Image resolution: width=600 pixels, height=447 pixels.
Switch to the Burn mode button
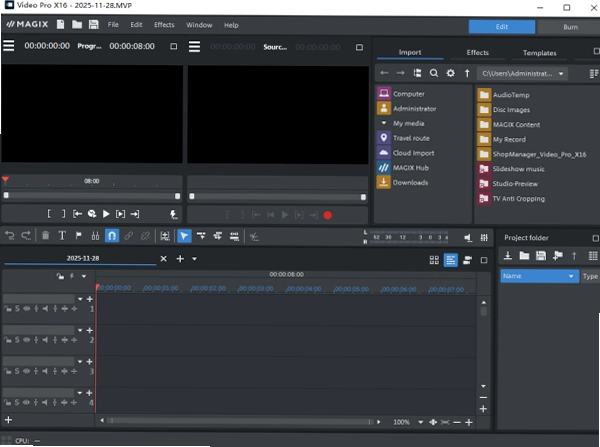pyautogui.click(x=570, y=27)
